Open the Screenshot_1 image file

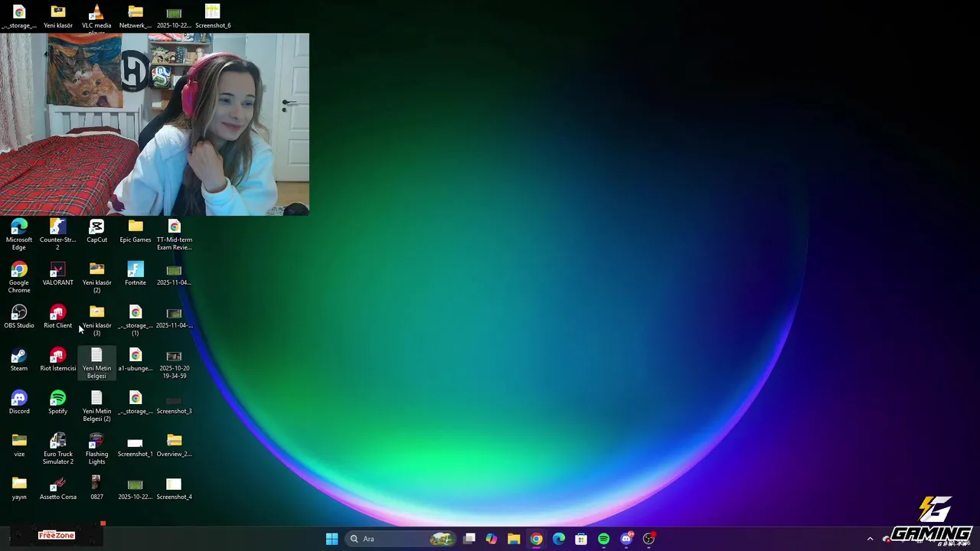136,445
